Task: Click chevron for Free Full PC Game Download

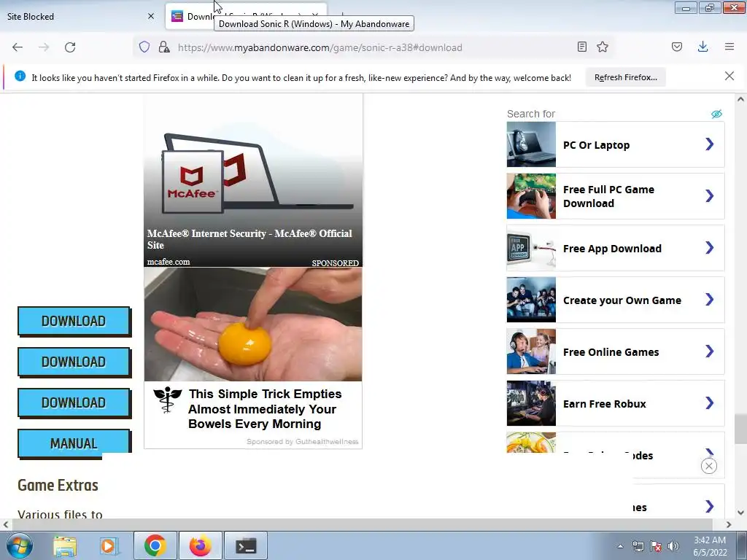Action: coord(710,195)
